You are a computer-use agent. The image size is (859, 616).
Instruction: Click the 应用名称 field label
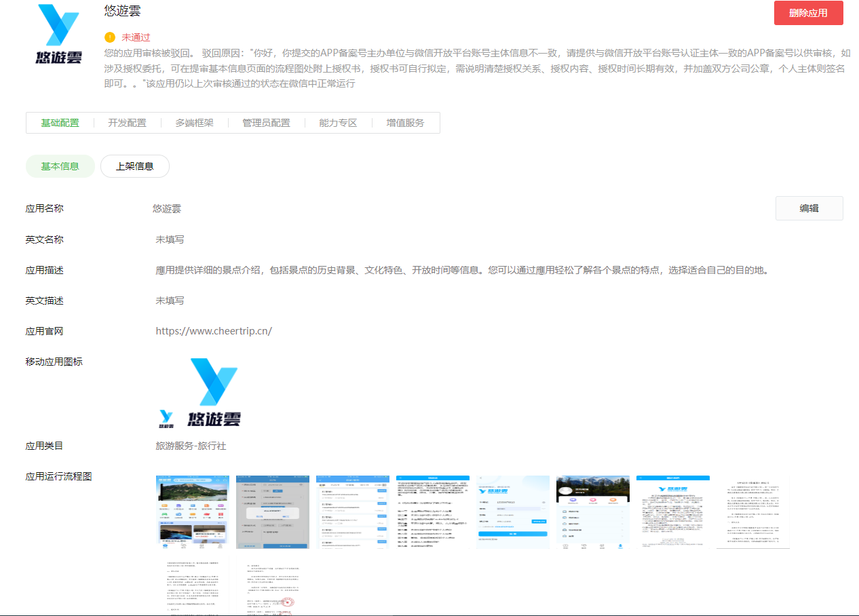click(45, 208)
